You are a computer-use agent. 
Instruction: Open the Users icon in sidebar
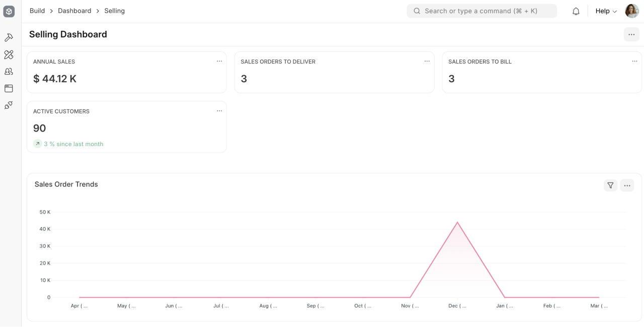(x=9, y=72)
